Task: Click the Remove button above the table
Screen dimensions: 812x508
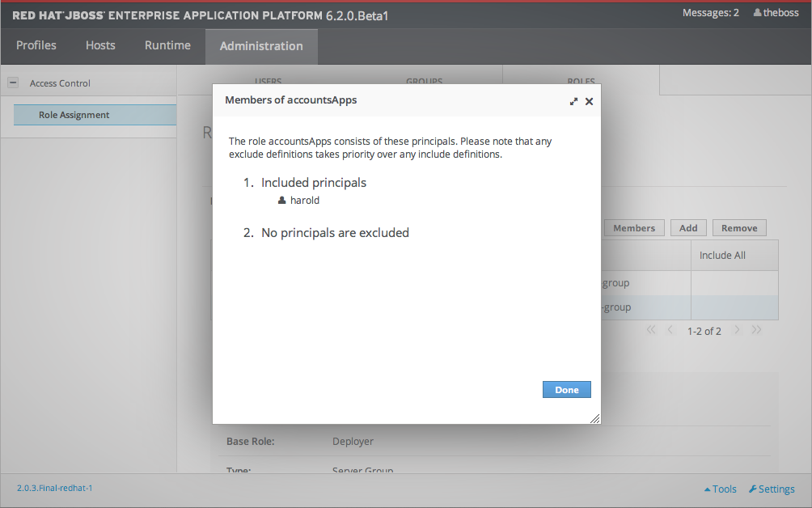Action: tap(739, 228)
